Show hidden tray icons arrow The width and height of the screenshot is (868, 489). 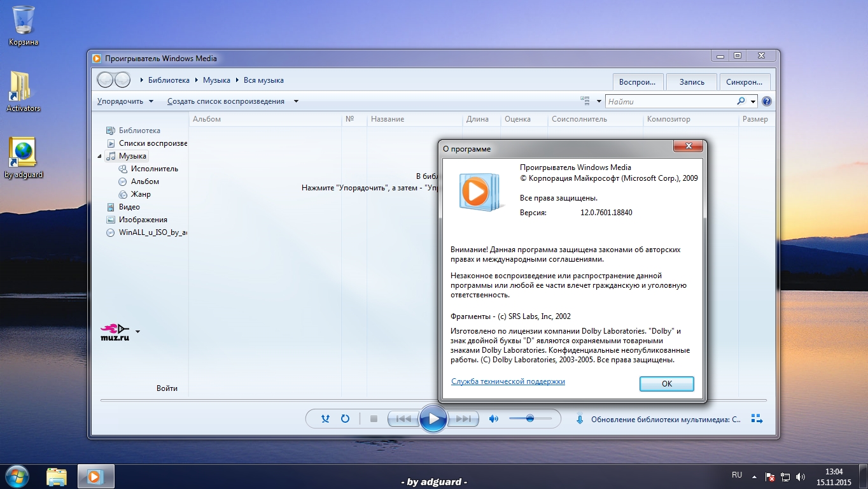(755, 476)
